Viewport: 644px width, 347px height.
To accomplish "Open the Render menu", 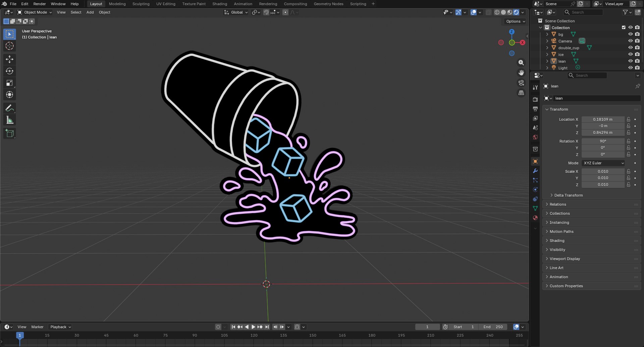I will (40, 4).
